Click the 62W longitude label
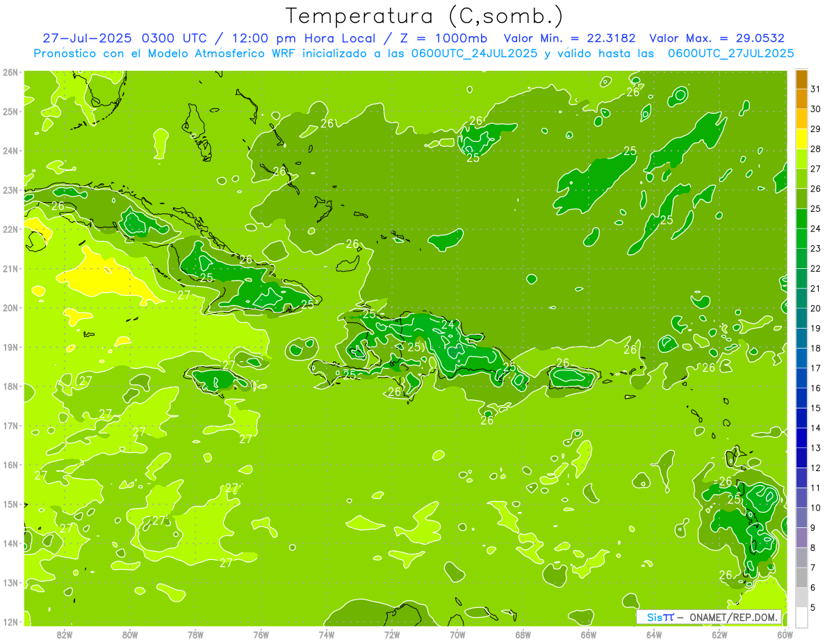The height and width of the screenshot is (644, 834). pyautogui.click(x=719, y=634)
